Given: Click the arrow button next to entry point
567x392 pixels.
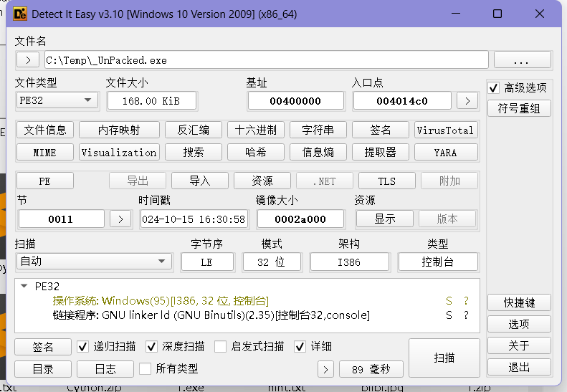Looking at the screenshot, I should 467,101.
